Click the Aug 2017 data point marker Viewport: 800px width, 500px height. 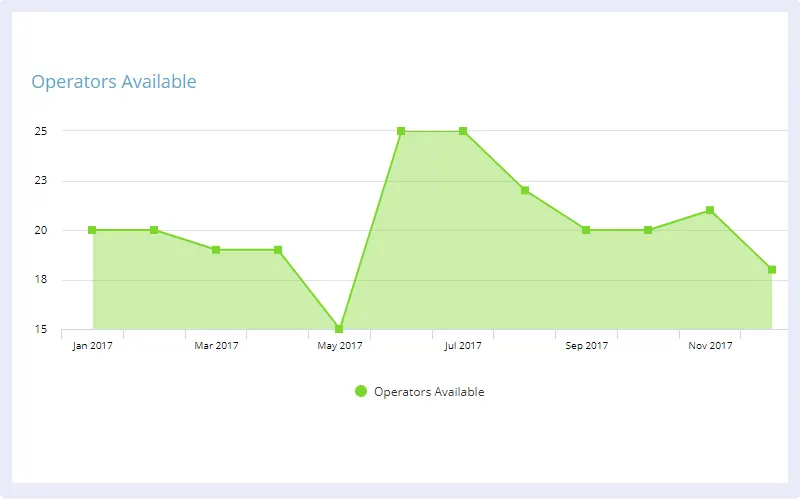click(524, 190)
